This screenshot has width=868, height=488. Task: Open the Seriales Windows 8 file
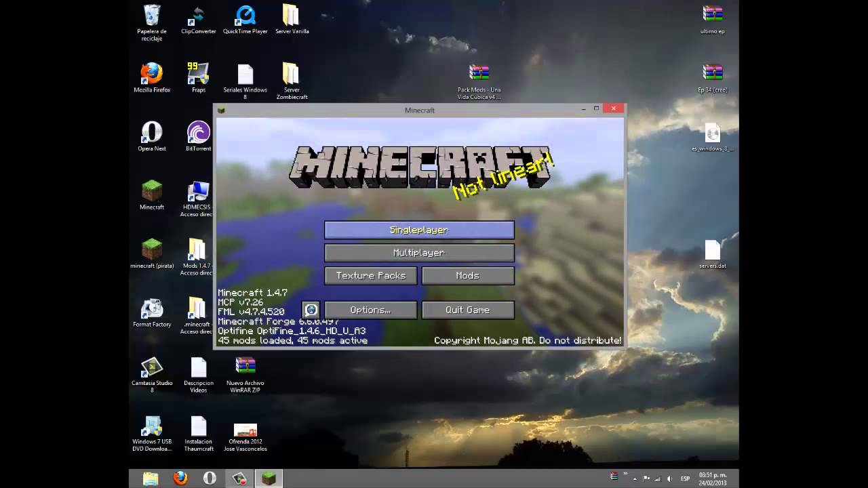245,82
